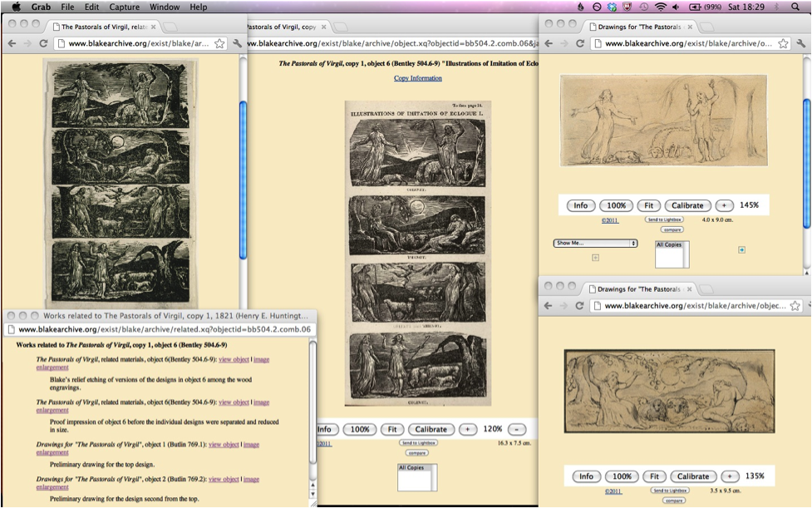Click the McAfee shield icon
Image resolution: width=812 pixels, height=508 pixels.
click(x=627, y=7)
